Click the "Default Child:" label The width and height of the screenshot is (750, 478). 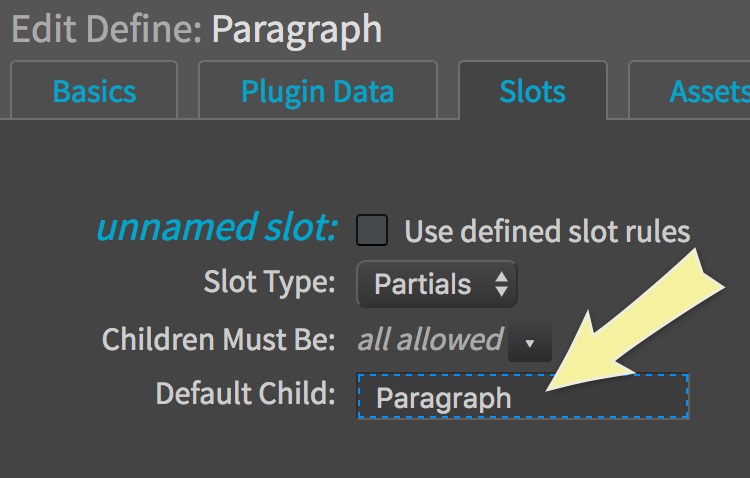[245, 394]
